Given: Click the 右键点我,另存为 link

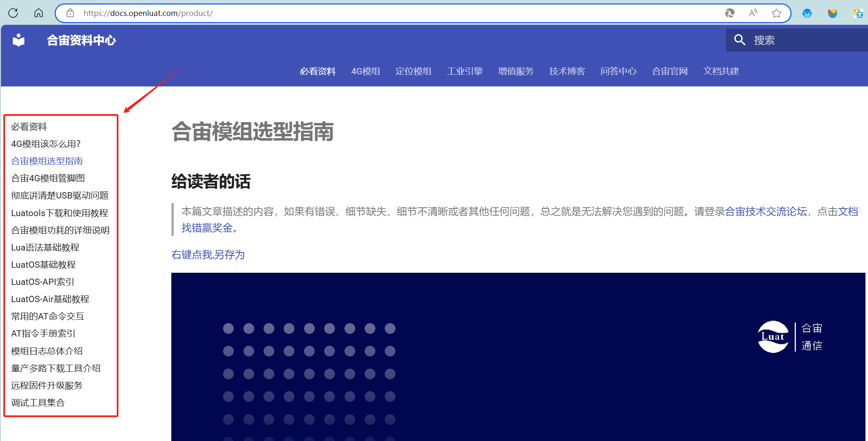Looking at the screenshot, I should [x=208, y=255].
